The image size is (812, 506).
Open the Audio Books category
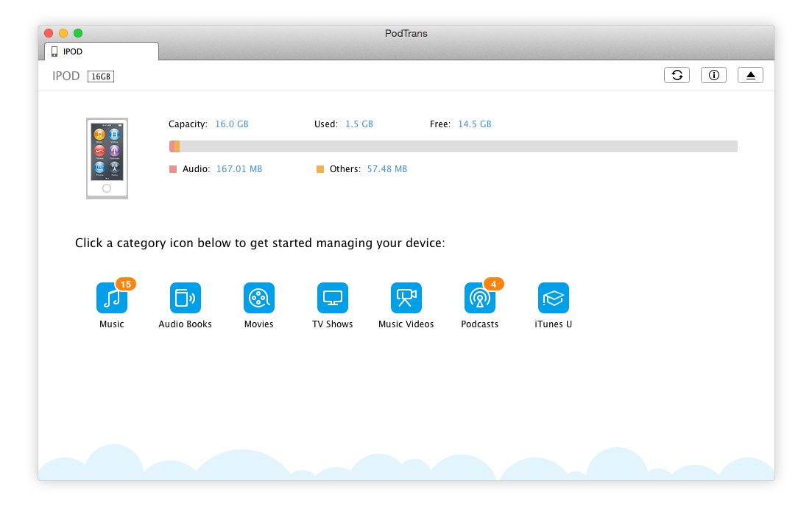tap(185, 298)
